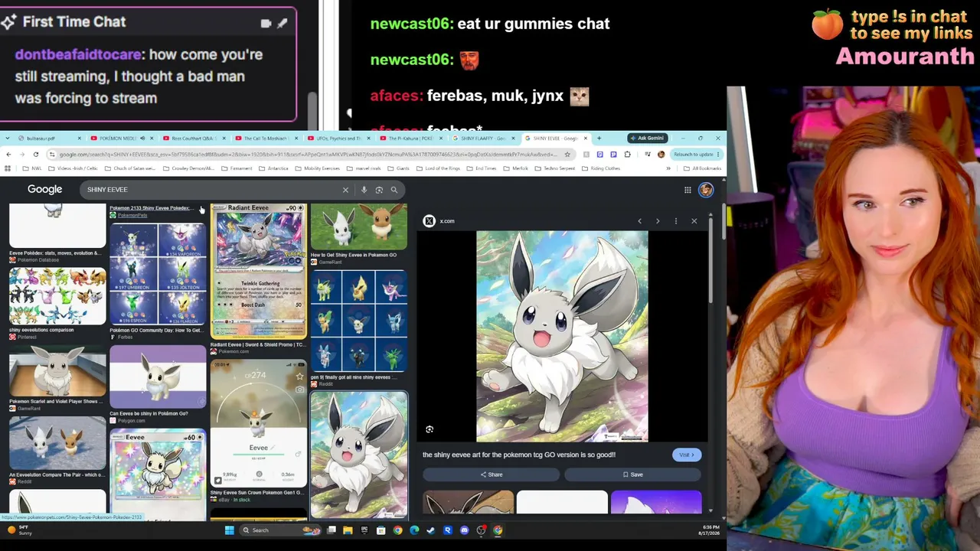Click Relaunch to update button
Viewport: 980px width, 551px height.
[x=695, y=154]
